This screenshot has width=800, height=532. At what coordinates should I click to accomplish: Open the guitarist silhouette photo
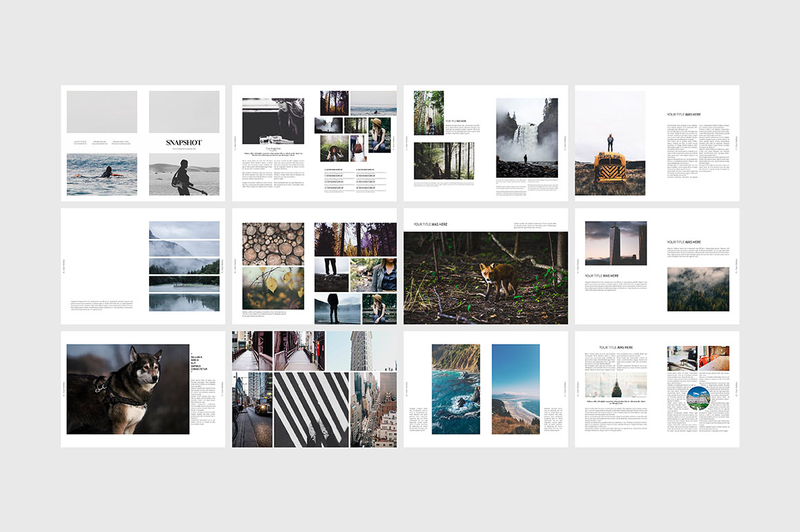183,174
